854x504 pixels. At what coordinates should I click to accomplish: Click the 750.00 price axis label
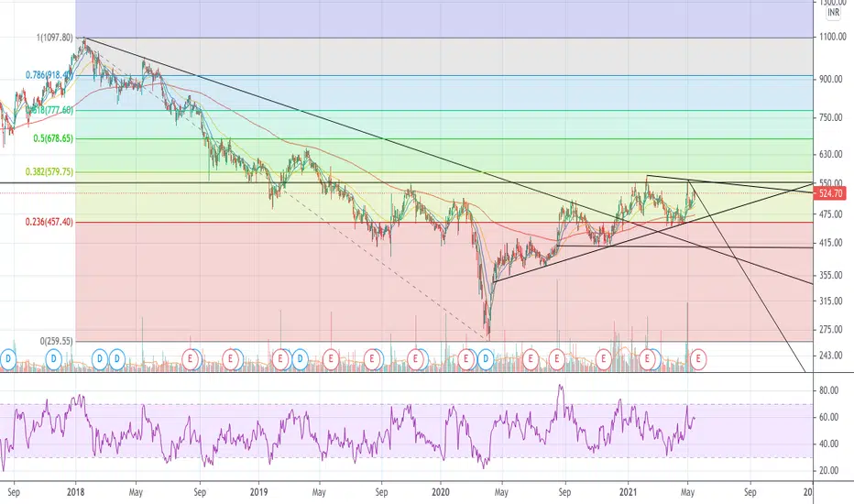tap(831, 117)
